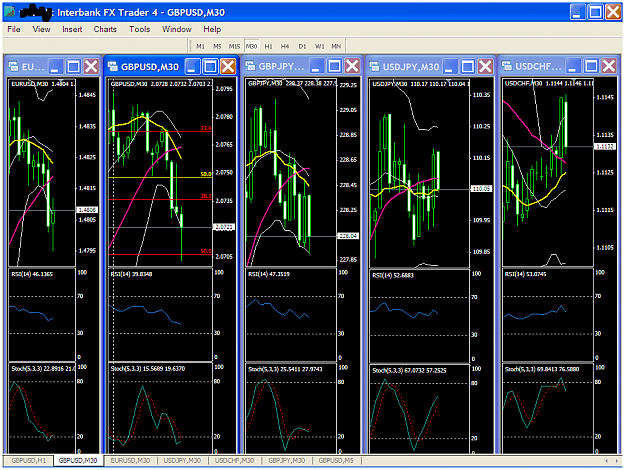
Task: Minimize the USDJPY,M30 chart window
Action: [450, 66]
